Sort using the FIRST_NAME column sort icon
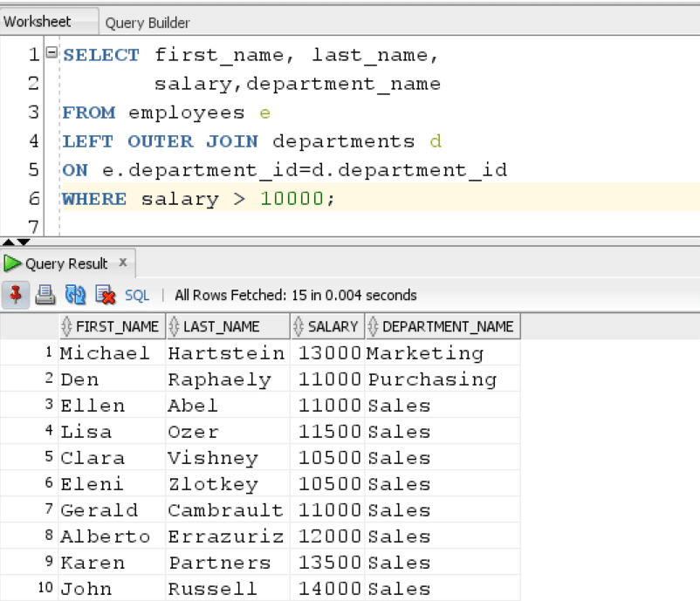The image size is (700, 601). tap(68, 325)
